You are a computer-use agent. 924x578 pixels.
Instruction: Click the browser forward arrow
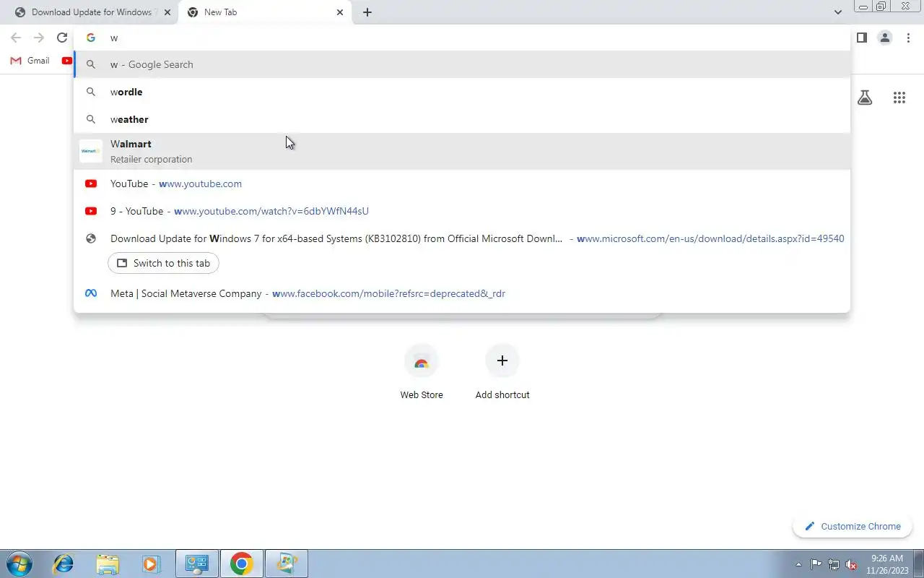39,38
